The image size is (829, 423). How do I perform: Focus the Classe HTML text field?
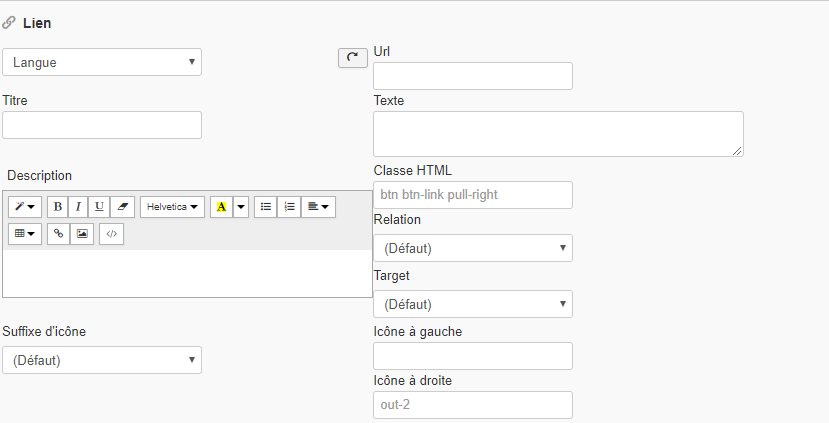(472, 195)
